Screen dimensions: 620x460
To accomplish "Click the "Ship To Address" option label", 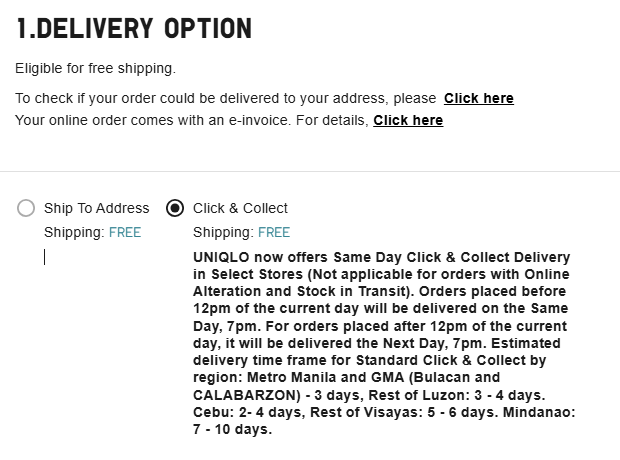I will click(96, 208).
